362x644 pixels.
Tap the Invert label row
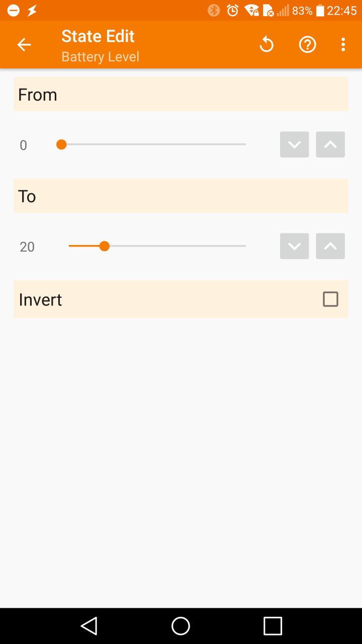pyautogui.click(x=151, y=299)
